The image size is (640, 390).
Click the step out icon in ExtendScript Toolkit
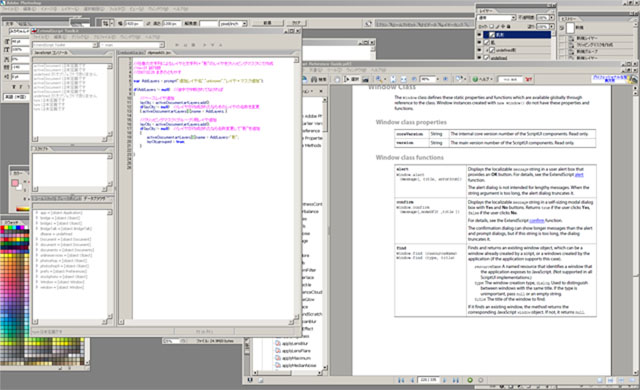[220, 45]
